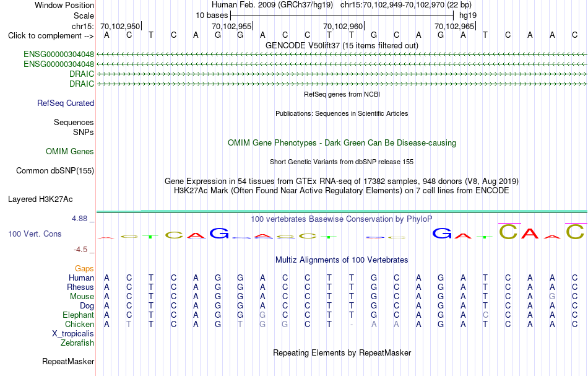Screen dimensions: 588x376
Task: Click the 'RefSeq genes from NCBI' title
Action: pyautogui.click(x=342, y=95)
